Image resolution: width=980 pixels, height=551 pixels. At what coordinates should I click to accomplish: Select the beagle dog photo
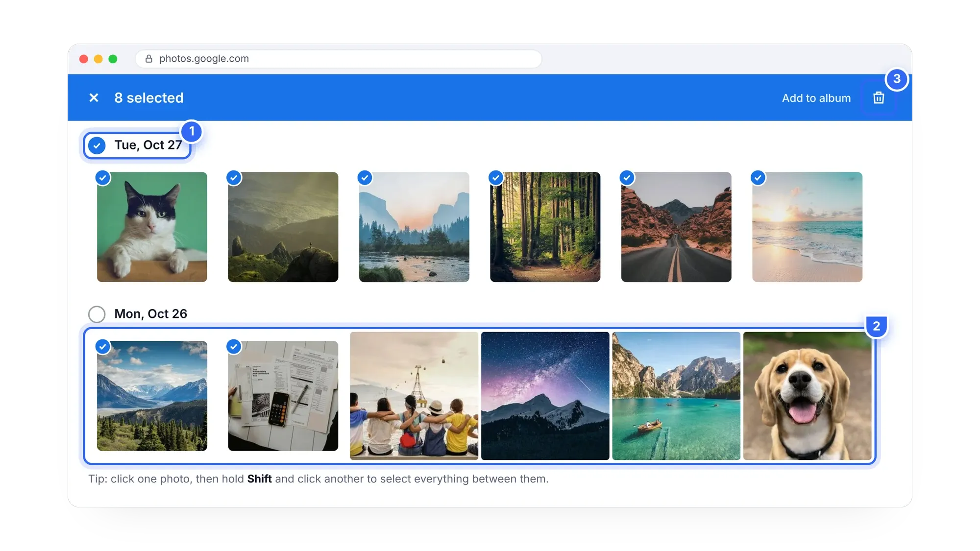click(x=807, y=396)
